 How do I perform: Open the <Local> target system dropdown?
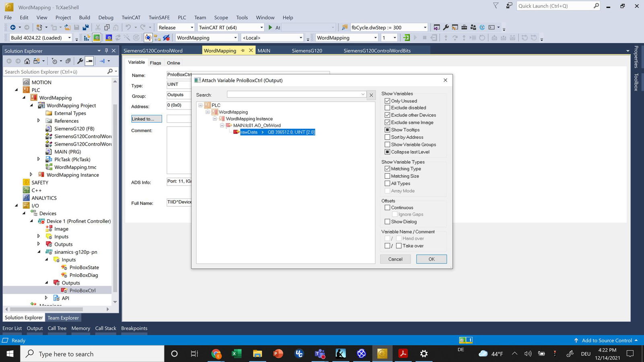pyautogui.click(x=301, y=38)
